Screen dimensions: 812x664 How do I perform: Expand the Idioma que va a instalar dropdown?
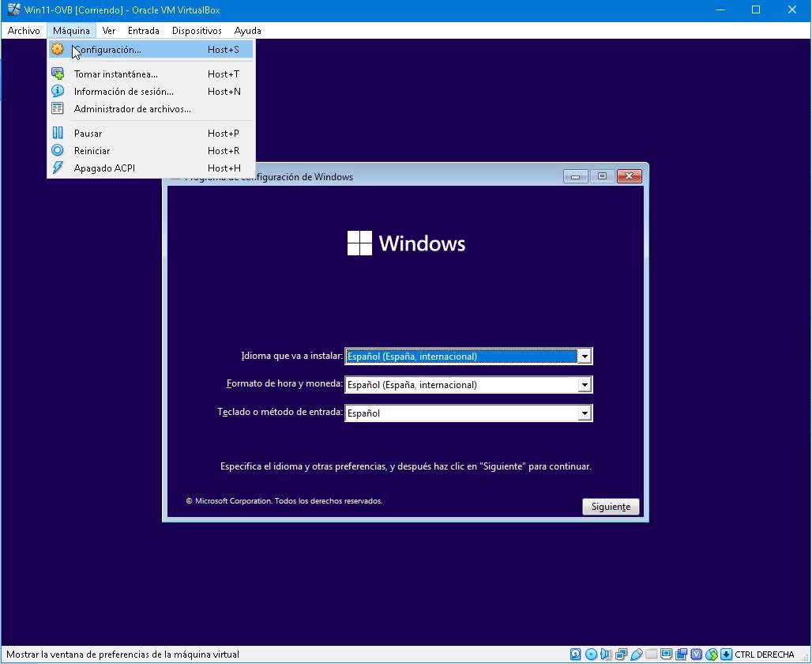point(585,357)
